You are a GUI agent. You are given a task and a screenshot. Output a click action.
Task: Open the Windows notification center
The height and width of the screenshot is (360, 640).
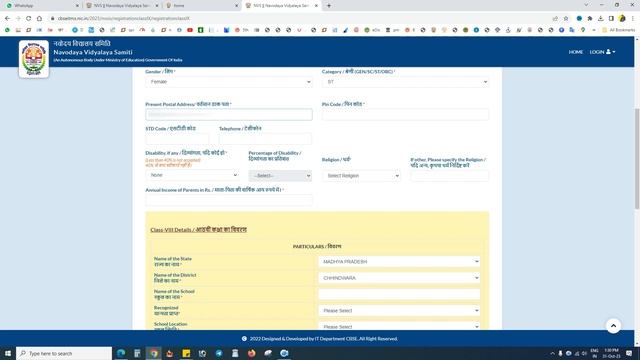[x=629, y=353]
